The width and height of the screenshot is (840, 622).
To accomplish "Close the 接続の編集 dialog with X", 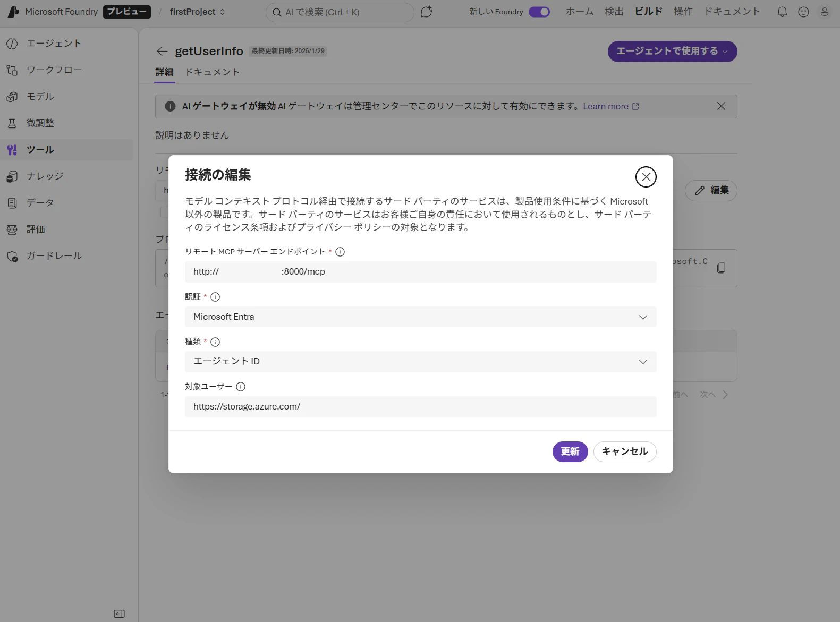I will tap(646, 177).
